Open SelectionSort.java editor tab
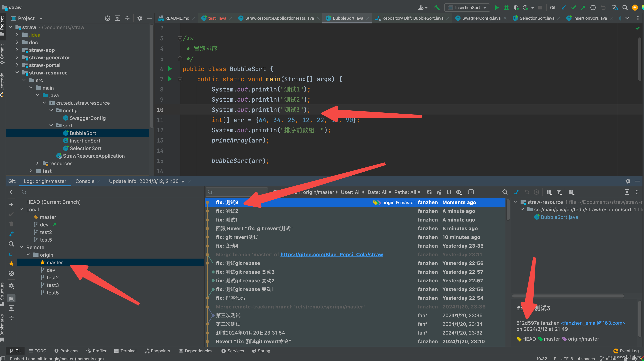644x361 pixels. click(x=536, y=18)
